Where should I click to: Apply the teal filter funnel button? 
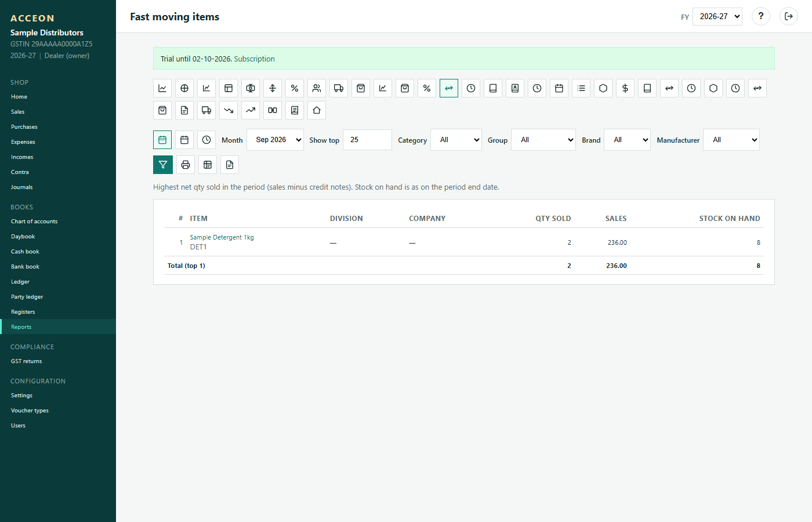click(x=163, y=165)
